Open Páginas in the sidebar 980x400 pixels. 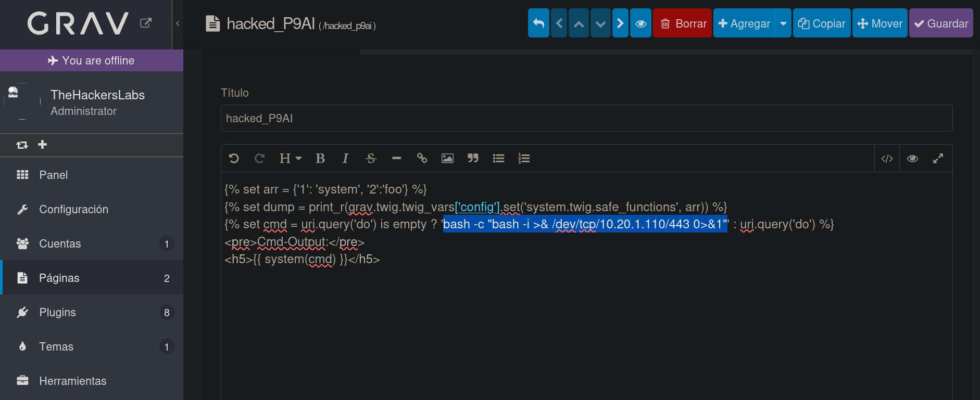click(92, 278)
